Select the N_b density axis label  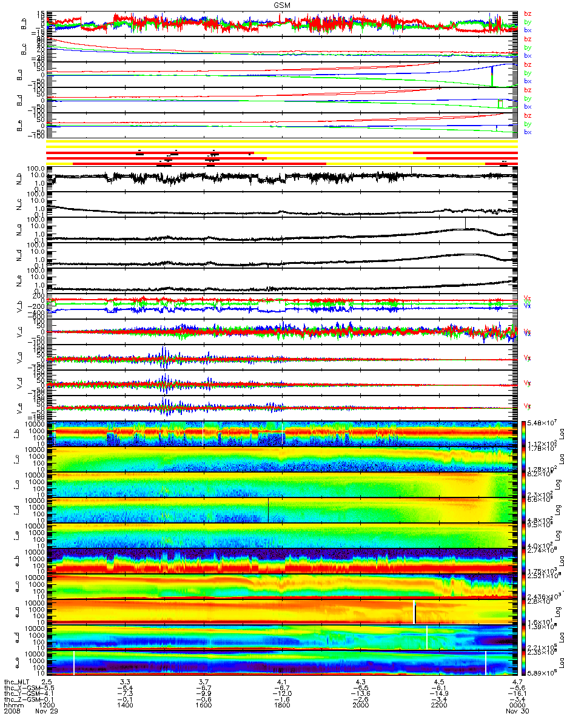pyautogui.click(x=18, y=179)
